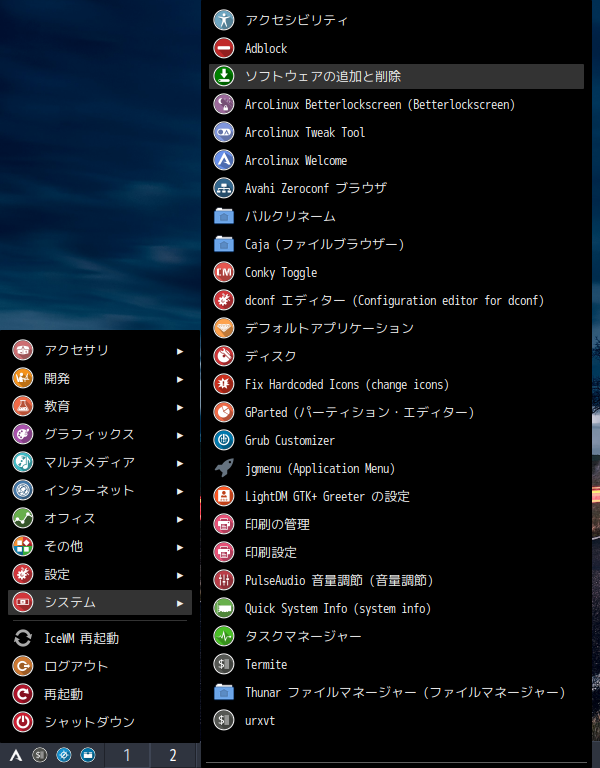Launch 印刷設定 print settings
Viewport: 600px width, 768px height.
pyautogui.click(x=396, y=552)
